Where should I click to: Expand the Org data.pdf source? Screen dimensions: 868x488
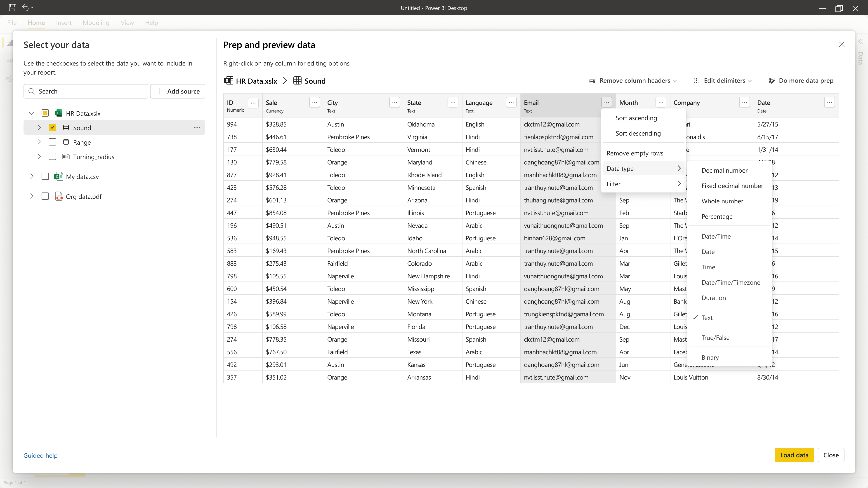(32, 196)
